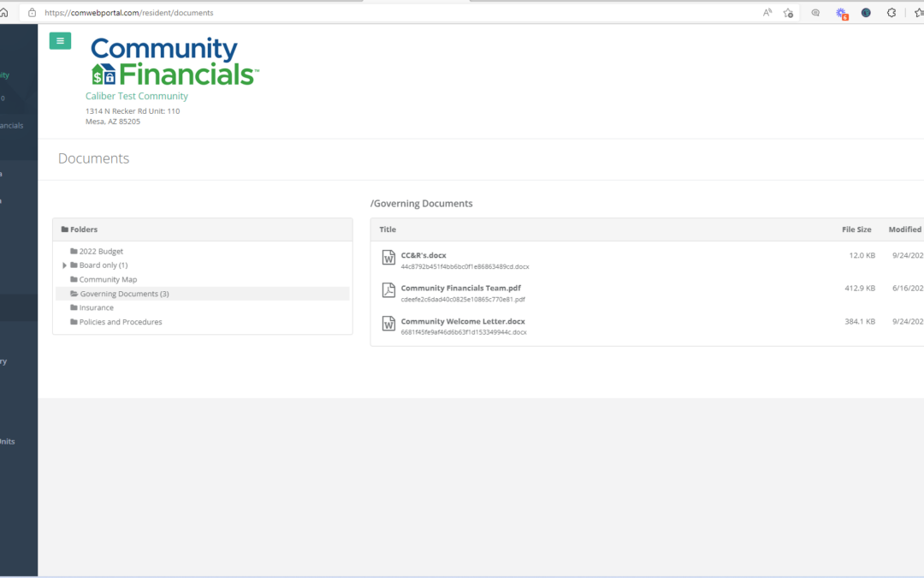Open the 2022 Budget folder
This screenshot has height=578, width=924.
pos(100,252)
